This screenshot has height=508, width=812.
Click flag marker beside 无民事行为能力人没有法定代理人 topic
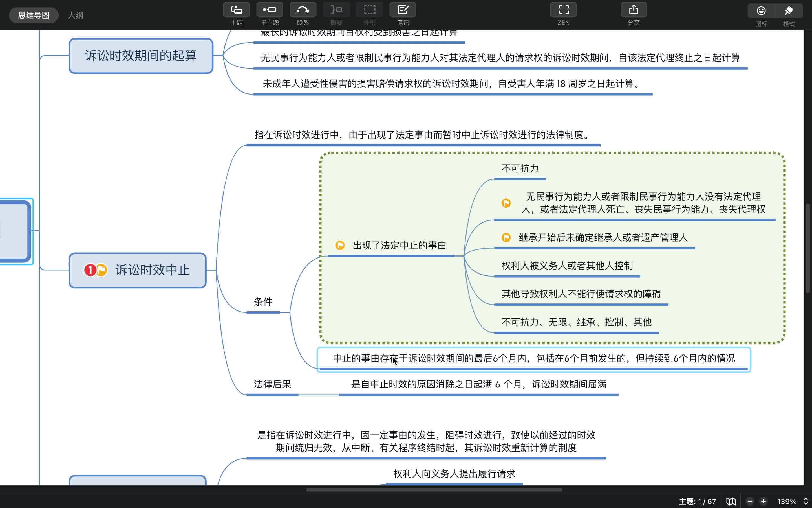506,203
